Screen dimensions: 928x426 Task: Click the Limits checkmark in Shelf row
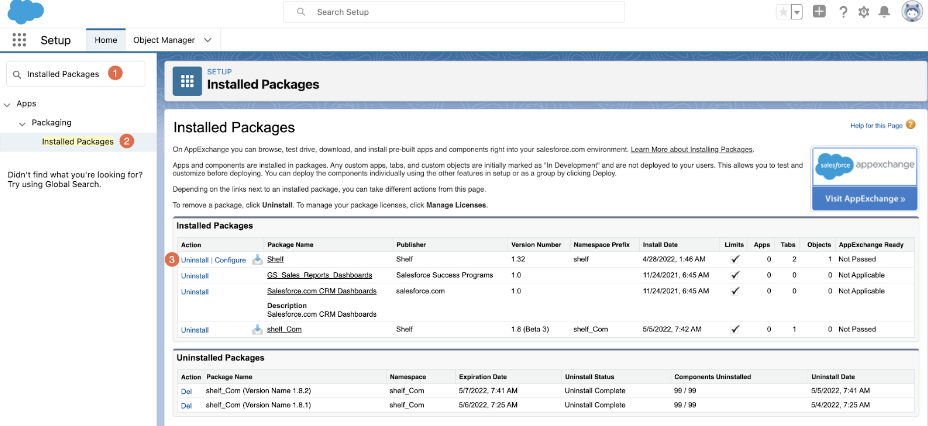735,259
